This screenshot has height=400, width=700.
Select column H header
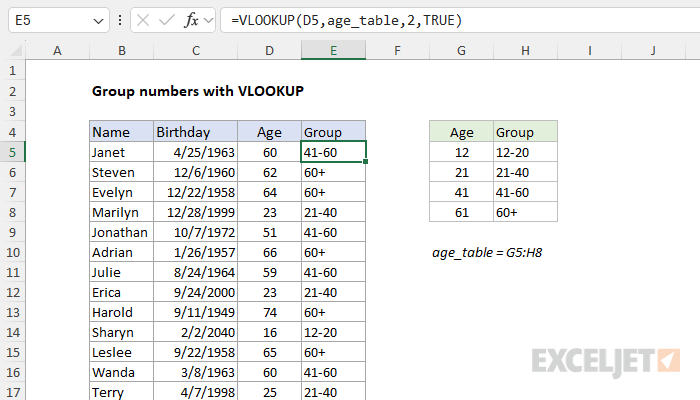click(525, 50)
